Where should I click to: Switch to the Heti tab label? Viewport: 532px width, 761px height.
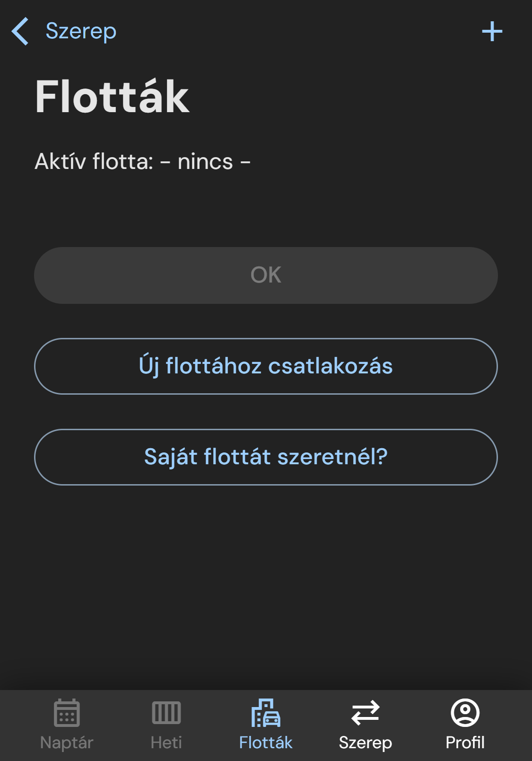166,743
